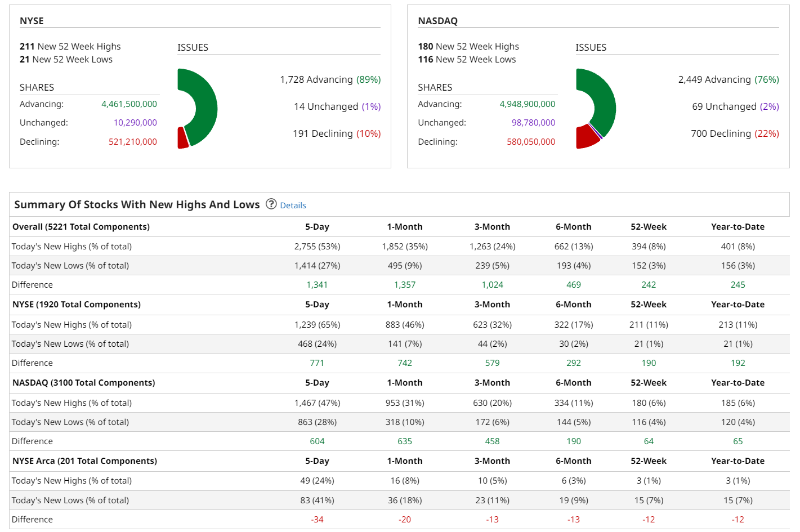Click NYSE (1920 Total Components) header
800x532 pixels.
click(x=77, y=305)
